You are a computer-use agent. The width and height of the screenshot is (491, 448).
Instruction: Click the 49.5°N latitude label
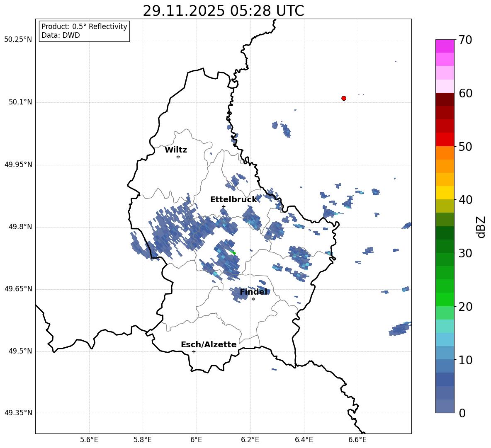20,351
